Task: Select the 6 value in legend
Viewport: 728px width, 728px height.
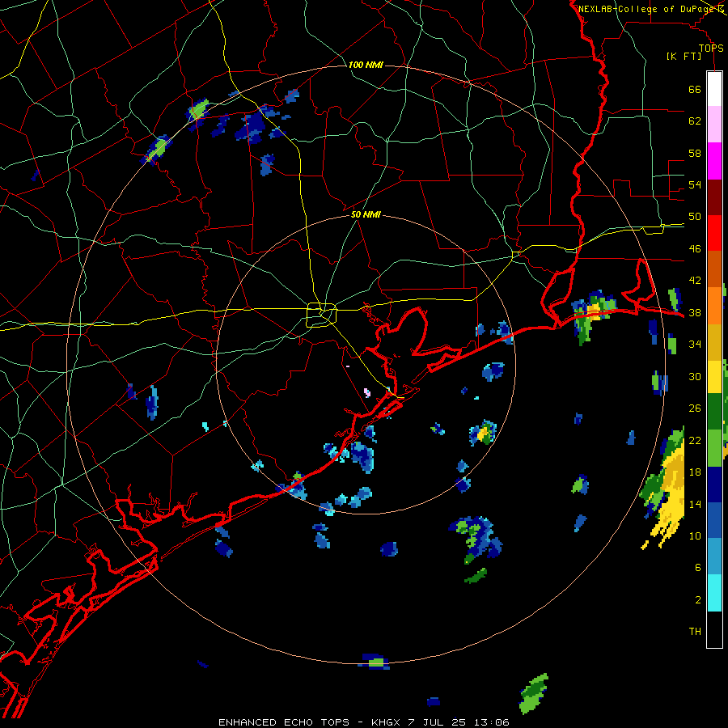Action: tap(698, 568)
